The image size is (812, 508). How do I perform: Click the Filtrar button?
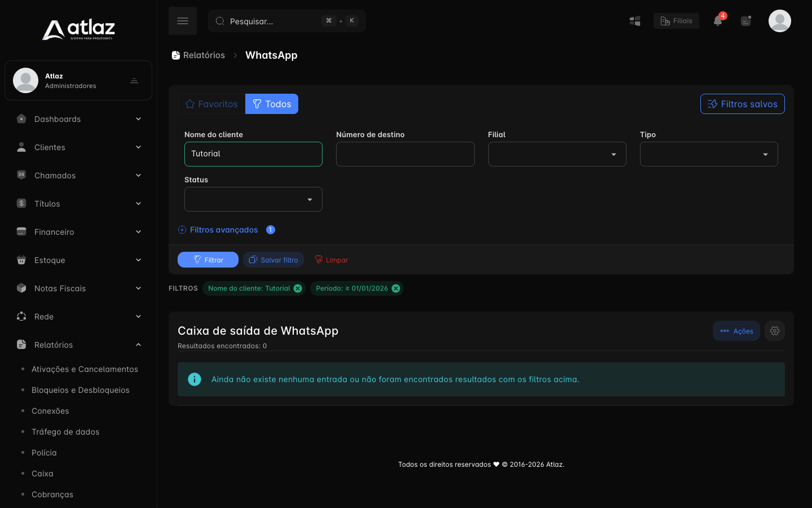(x=208, y=260)
